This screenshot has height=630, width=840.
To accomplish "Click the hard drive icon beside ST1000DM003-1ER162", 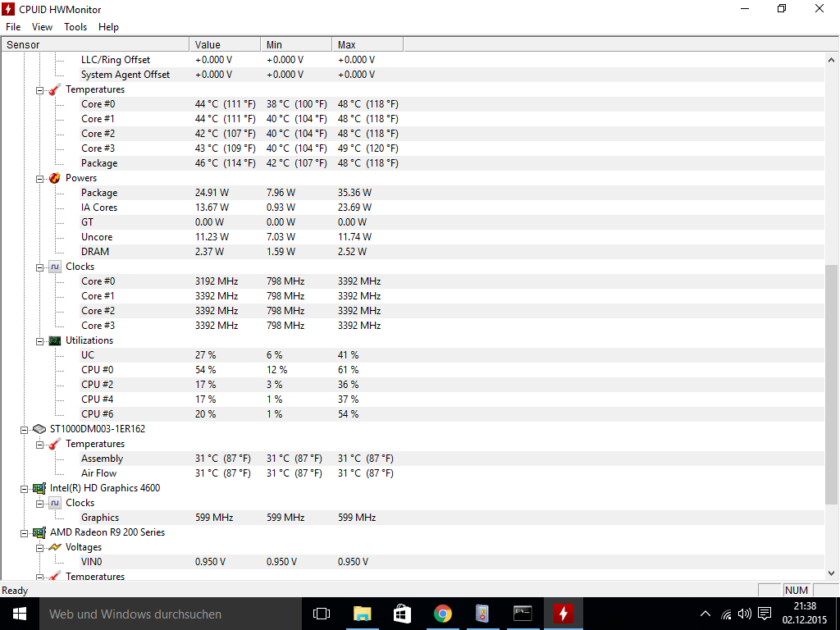I will (x=39, y=428).
